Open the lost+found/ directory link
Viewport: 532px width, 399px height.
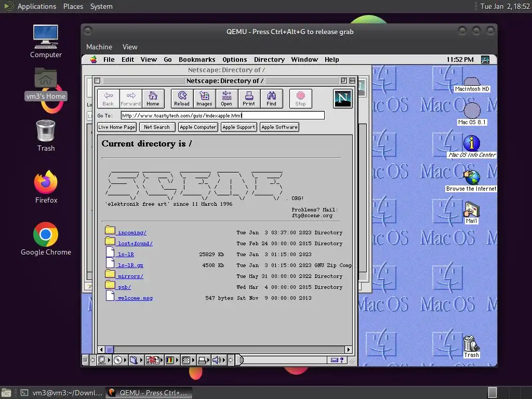point(135,244)
